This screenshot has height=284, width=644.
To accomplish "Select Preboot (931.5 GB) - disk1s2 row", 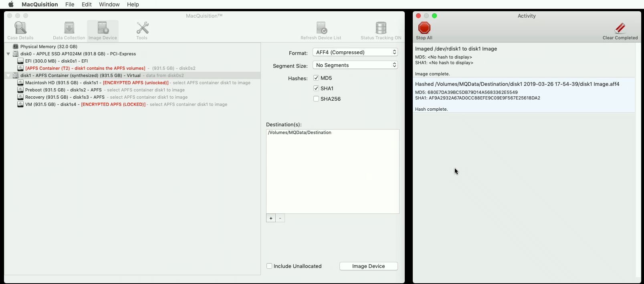I will (x=132, y=90).
